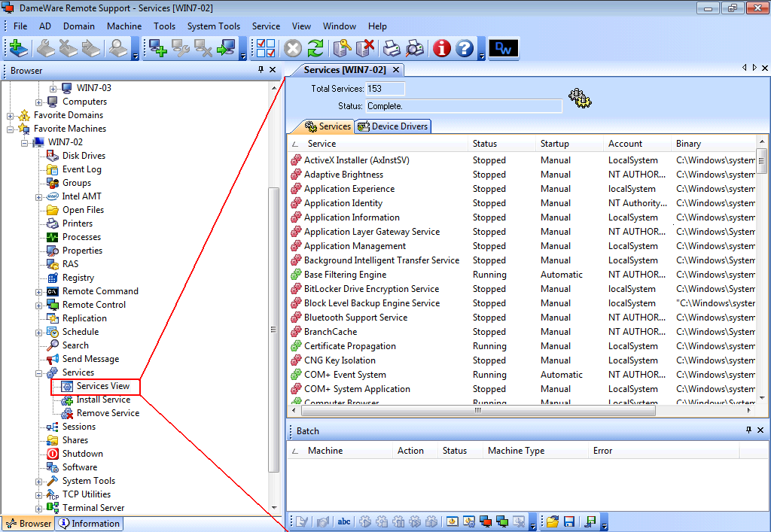Open the Machine menu

point(124,26)
